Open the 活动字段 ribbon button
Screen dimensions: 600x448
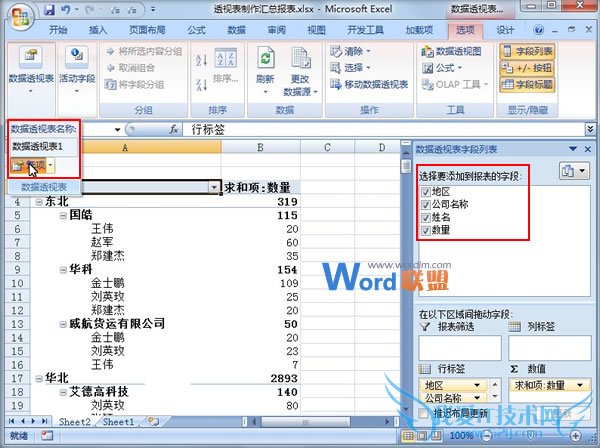[77, 69]
